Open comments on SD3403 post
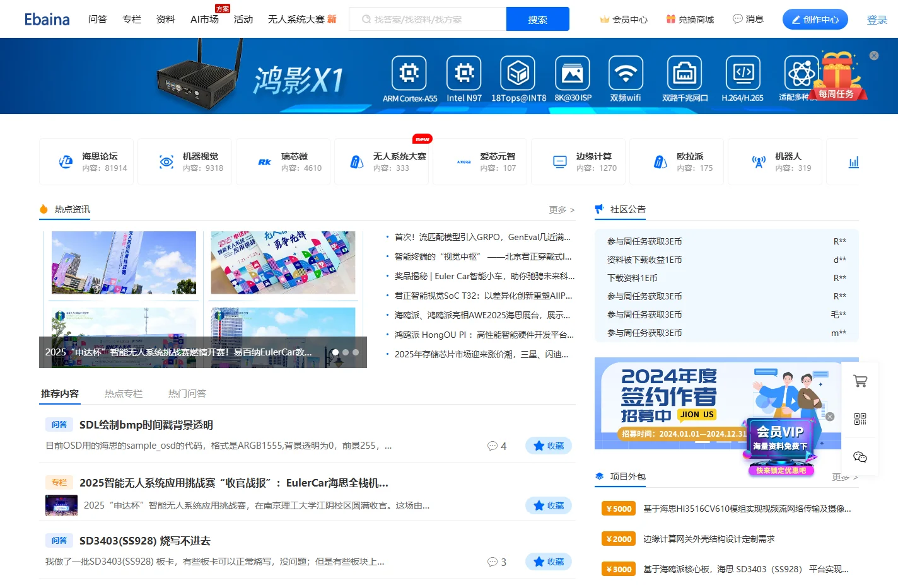Screen dimensions: 898x588 tap(497, 562)
